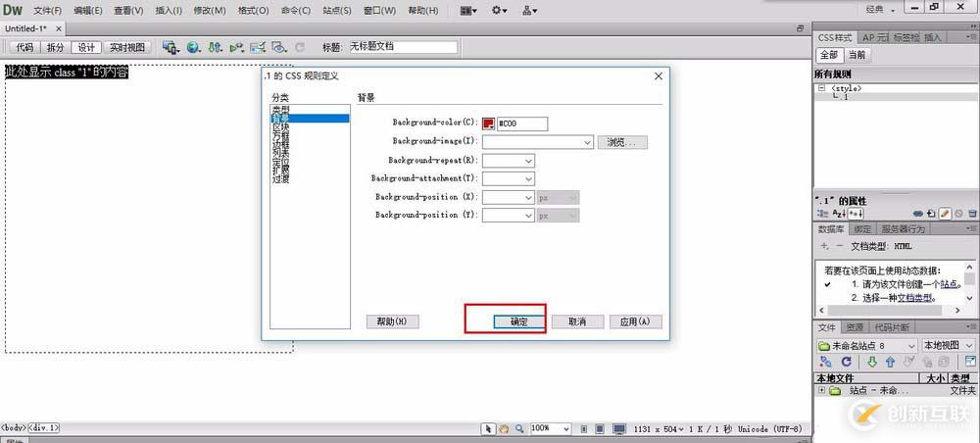
Task: Click the 确定 button
Action: (x=518, y=321)
